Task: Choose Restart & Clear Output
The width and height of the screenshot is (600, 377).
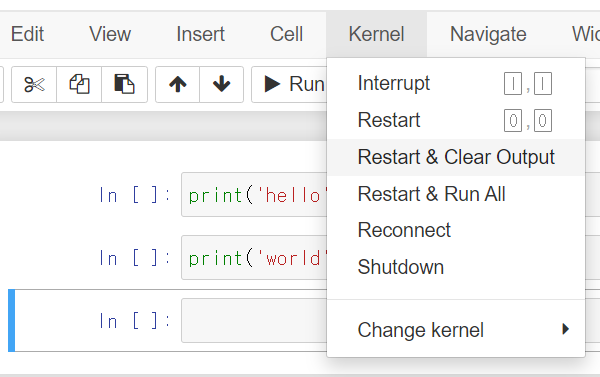Action: (456, 157)
